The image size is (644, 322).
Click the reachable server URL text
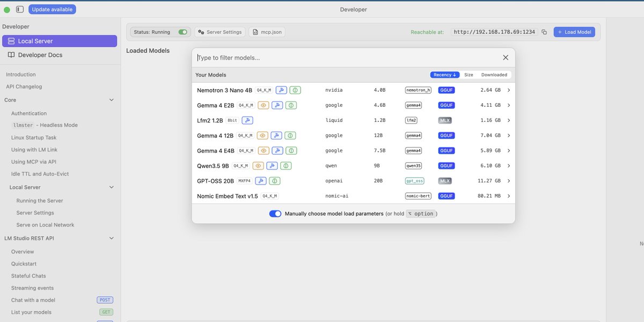494,32
